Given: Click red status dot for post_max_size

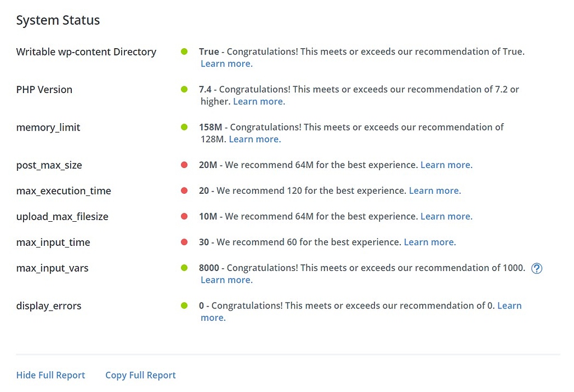Looking at the screenshot, I should [x=184, y=165].
